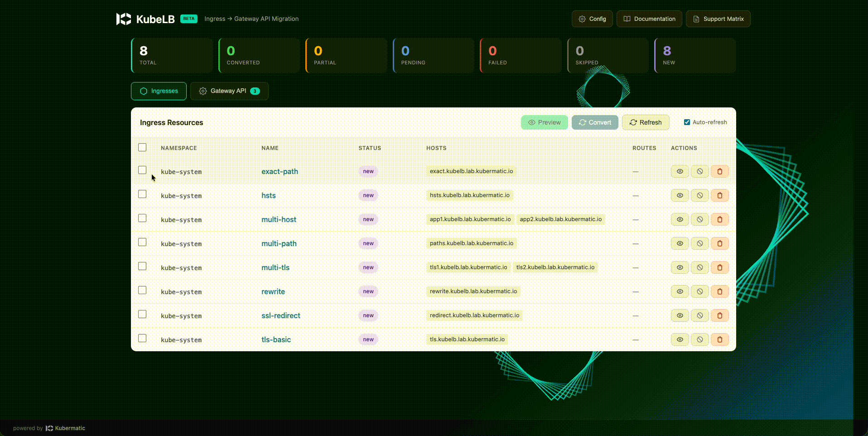868x436 pixels.
Task: Open the eye preview icon for rewrite
Action: [x=680, y=291]
